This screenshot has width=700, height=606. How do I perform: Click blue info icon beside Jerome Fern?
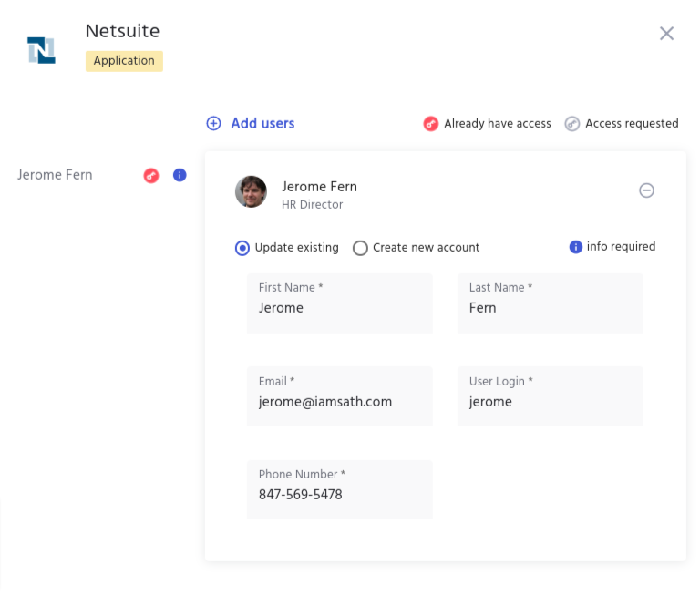point(180,175)
